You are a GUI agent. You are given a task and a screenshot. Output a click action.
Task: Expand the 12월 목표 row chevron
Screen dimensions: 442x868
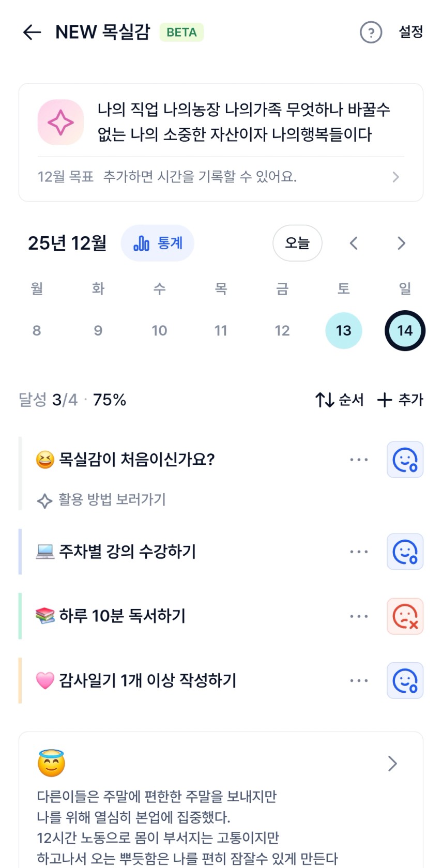pos(395,177)
